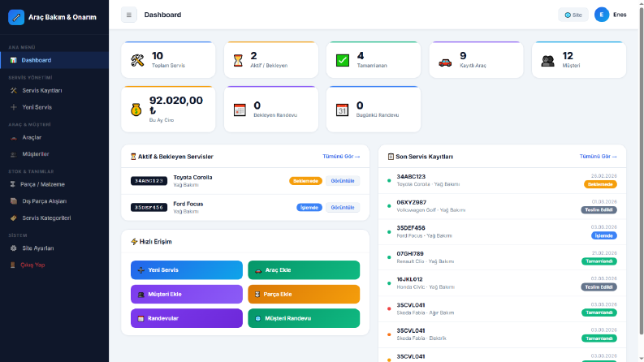
Task: Open 35DEF456 record in Son Servis Kayıtları
Action: tap(502, 232)
